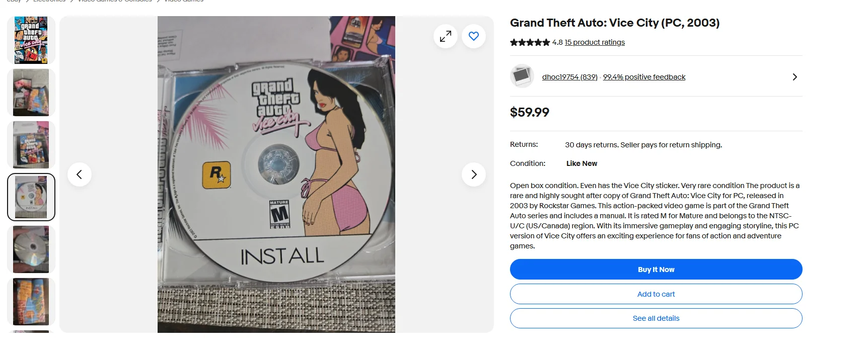Select the install disc thumbnail
Viewport: 868px width, 357px height.
click(x=31, y=197)
